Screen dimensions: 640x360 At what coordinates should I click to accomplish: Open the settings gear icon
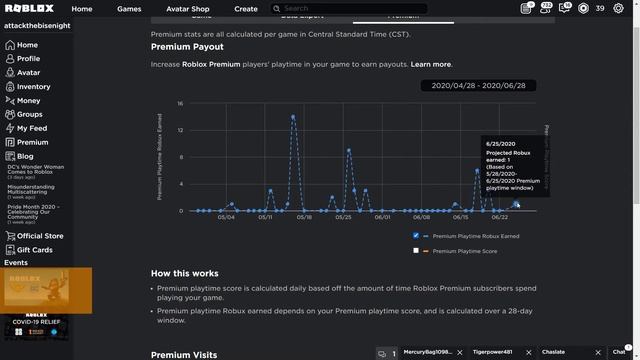click(x=618, y=8)
